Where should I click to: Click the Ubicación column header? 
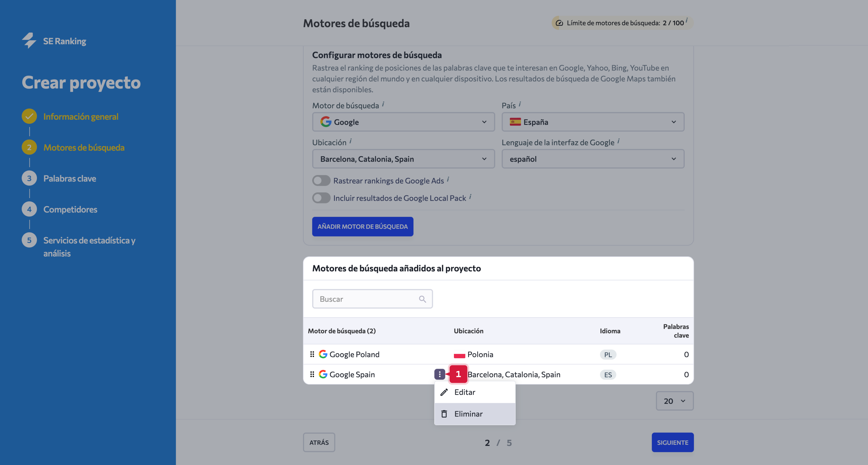(x=468, y=331)
